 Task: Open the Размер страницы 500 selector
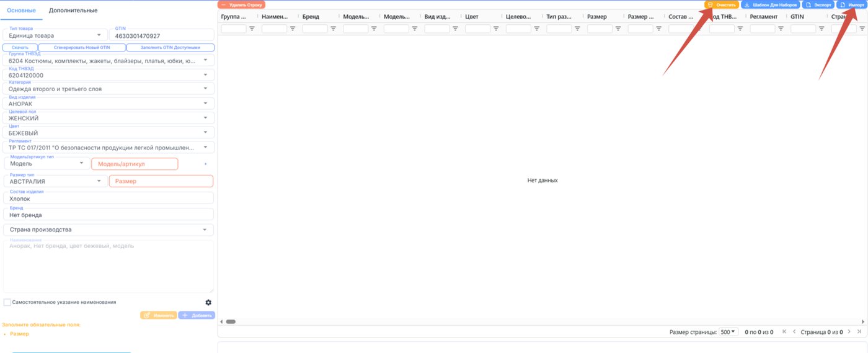pyautogui.click(x=728, y=332)
